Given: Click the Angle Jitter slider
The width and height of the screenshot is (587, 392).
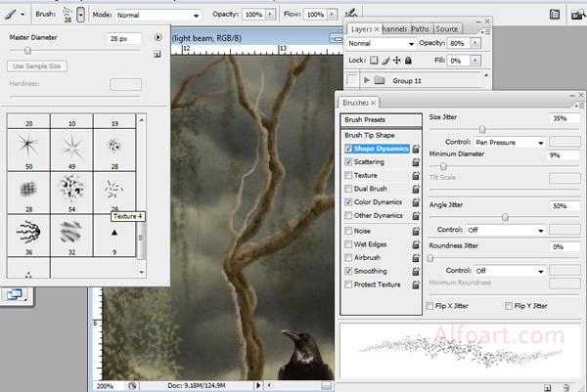Looking at the screenshot, I should 505,217.
